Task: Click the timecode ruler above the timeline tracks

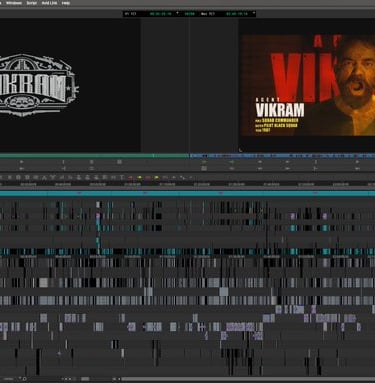Action: click(187, 184)
